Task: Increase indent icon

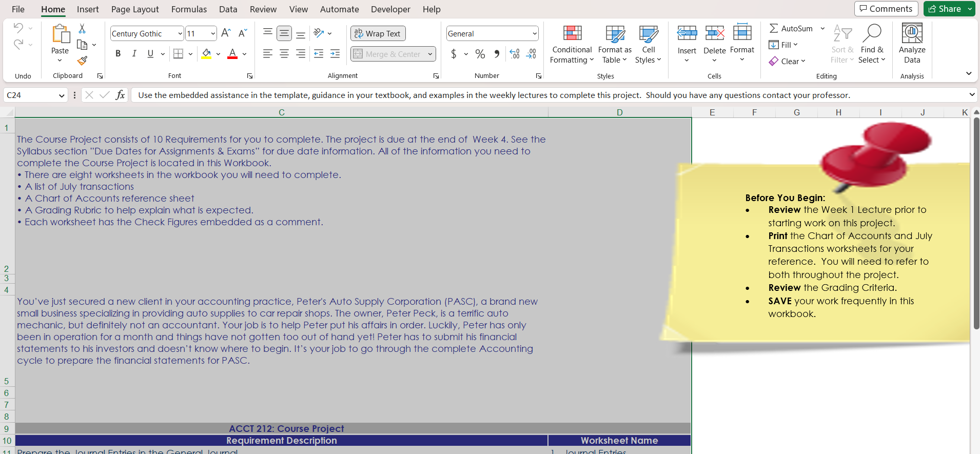Action: pos(335,54)
